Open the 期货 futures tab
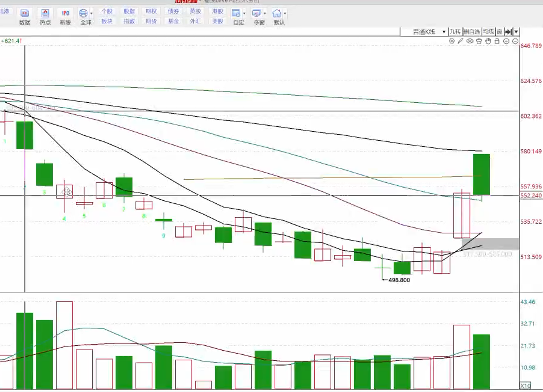This screenshot has width=543, height=392. pos(151,21)
